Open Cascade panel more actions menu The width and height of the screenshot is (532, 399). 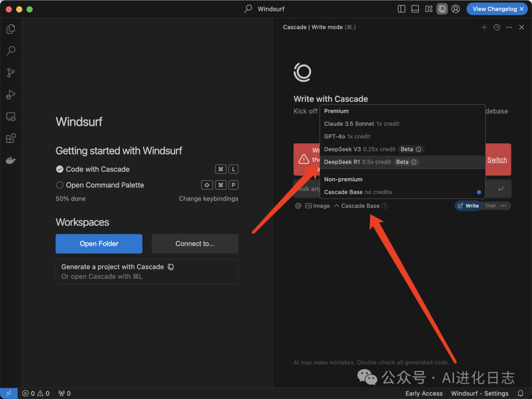[509, 28]
